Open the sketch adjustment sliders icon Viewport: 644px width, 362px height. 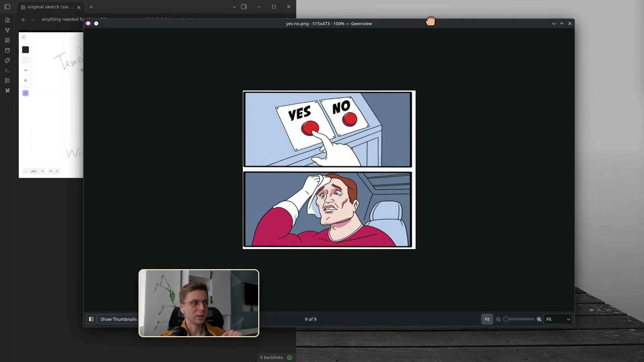click(x=25, y=80)
